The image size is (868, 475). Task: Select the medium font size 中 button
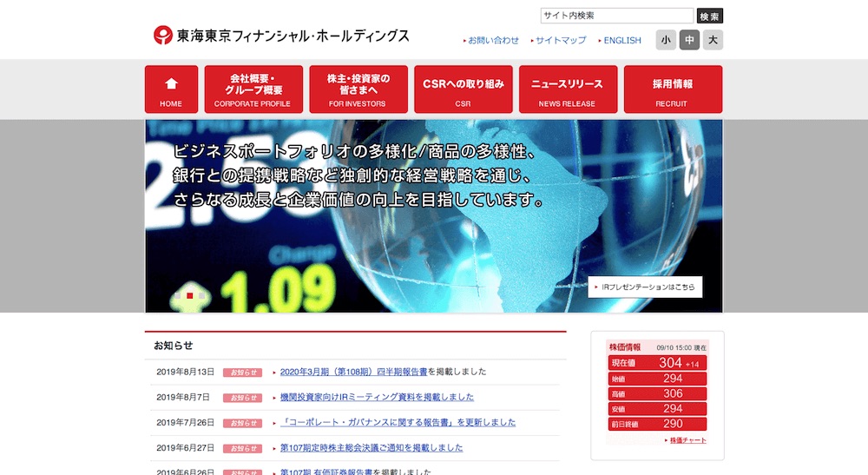(x=689, y=40)
